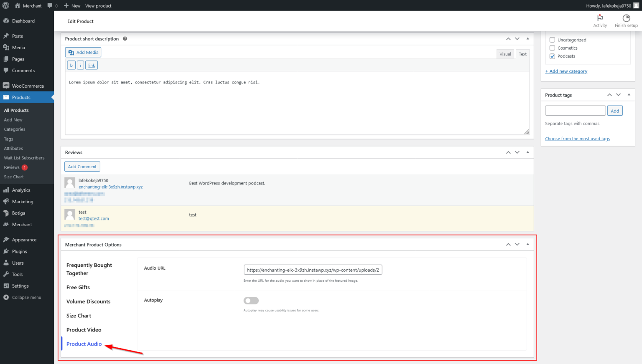Open the Frequently Bought Together tab

89,269
